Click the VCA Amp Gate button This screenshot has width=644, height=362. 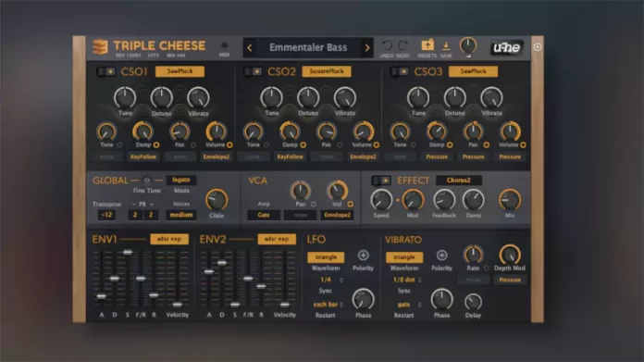point(264,215)
